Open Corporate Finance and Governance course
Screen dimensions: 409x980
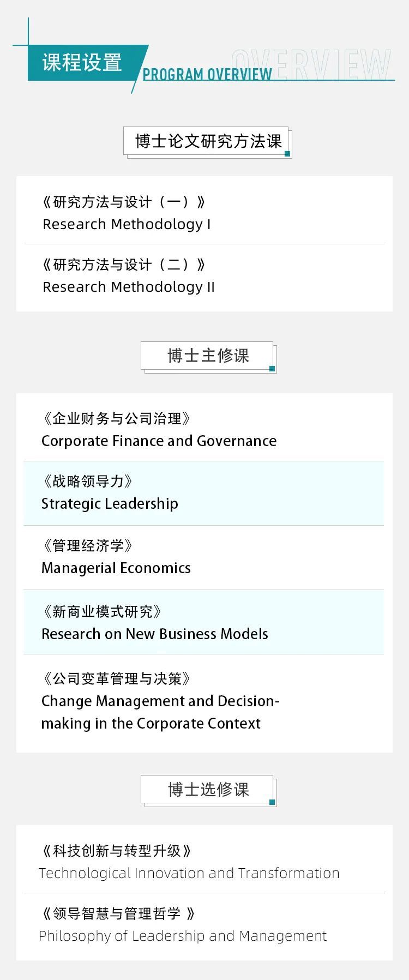click(204, 430)
